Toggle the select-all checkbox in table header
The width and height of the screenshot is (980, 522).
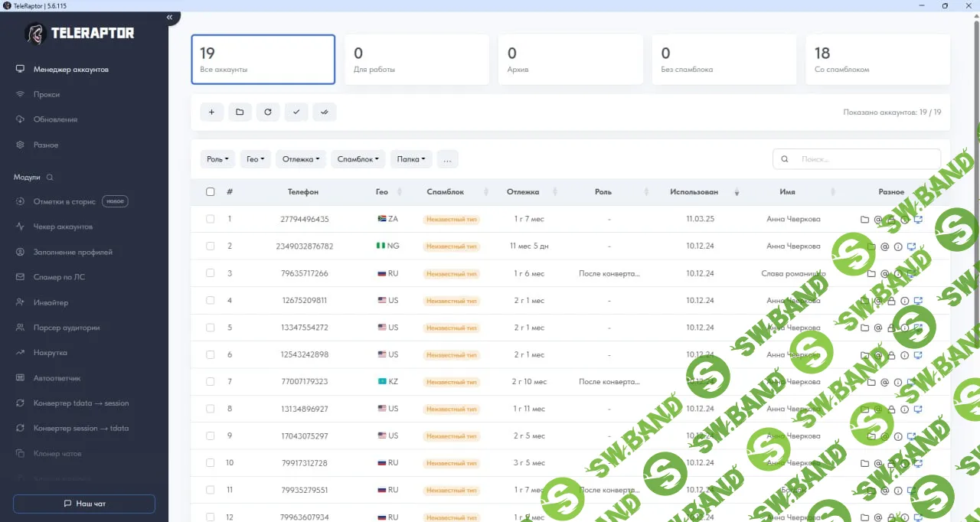pyautogui.click(x=211, y=192)
